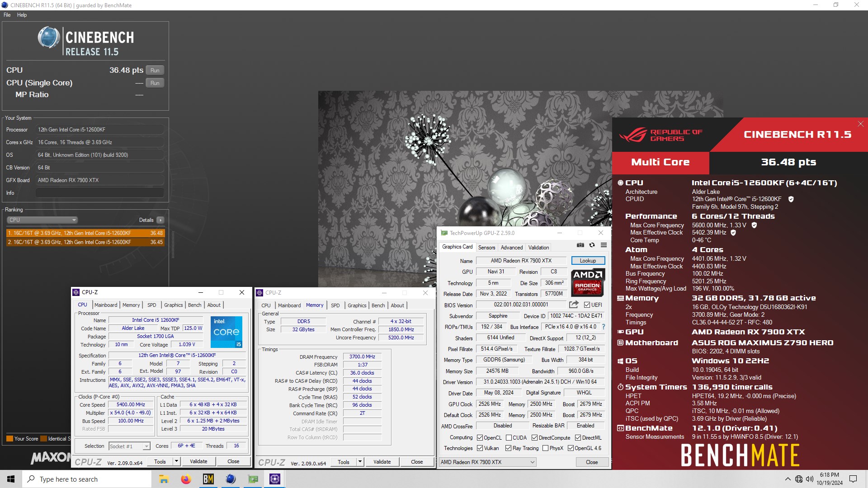Viewport: 868px width, 488px height.
Task: Click the Info input field in Cinebench
Action: [x=100, y=193]
